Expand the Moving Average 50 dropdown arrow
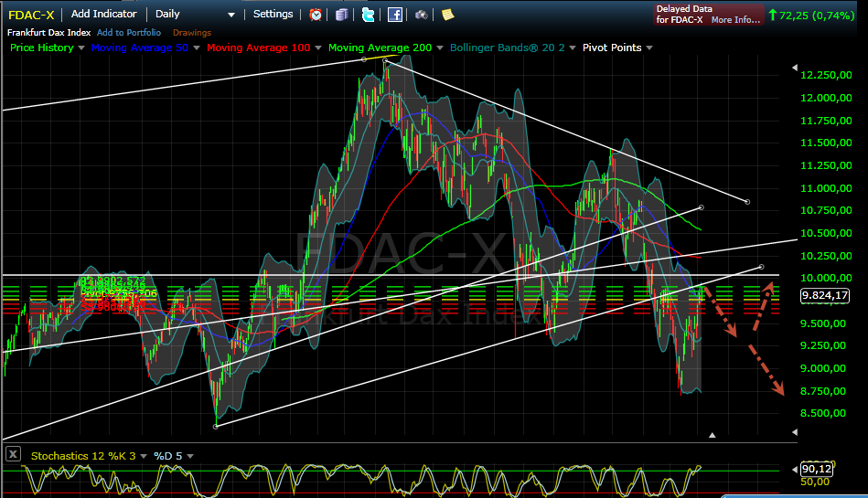 (197, 48)
